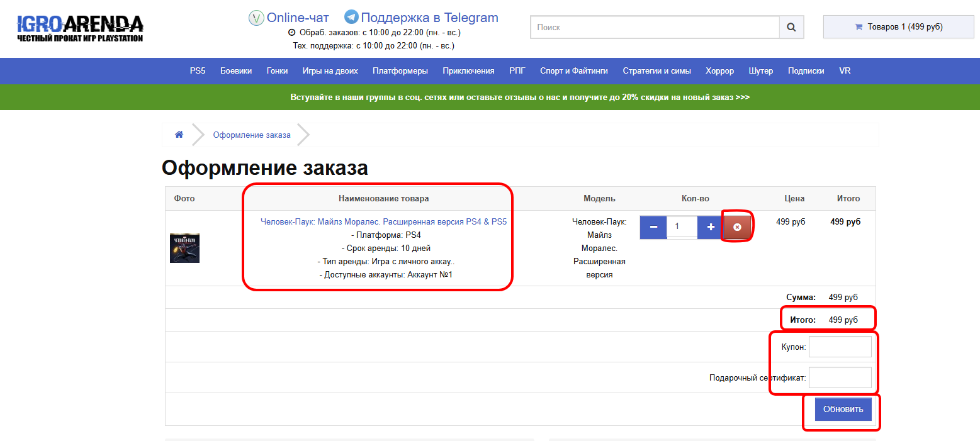Click the Поиск search field
The image size is (980, 441).
(655, 28)
